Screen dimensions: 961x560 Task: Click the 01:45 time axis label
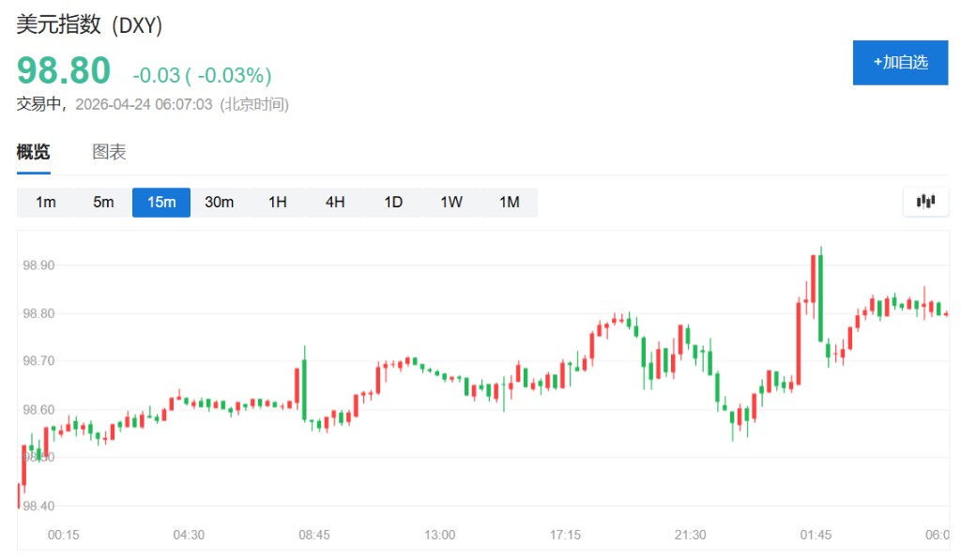tap(816, 535)
